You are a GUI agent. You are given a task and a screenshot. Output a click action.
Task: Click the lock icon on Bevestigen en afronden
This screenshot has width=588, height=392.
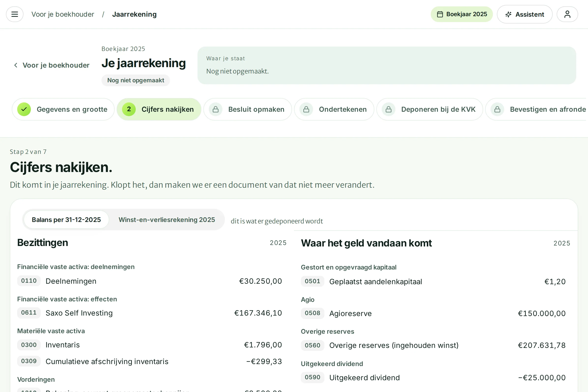[x=497, y=109]
